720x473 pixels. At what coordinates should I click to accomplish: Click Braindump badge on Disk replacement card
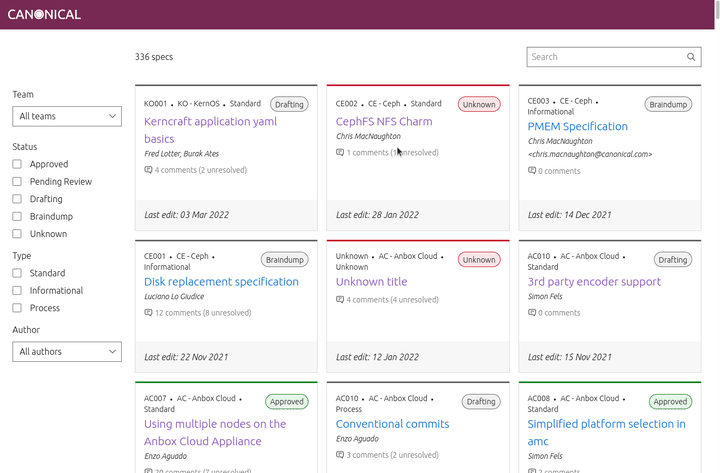click(285, 259)
